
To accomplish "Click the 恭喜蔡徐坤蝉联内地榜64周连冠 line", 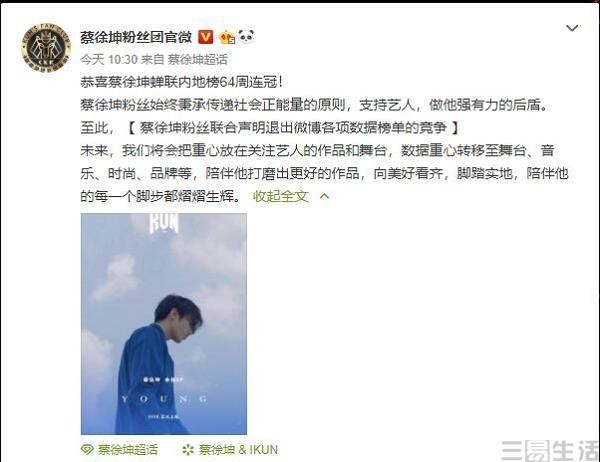I will (182, 82).
